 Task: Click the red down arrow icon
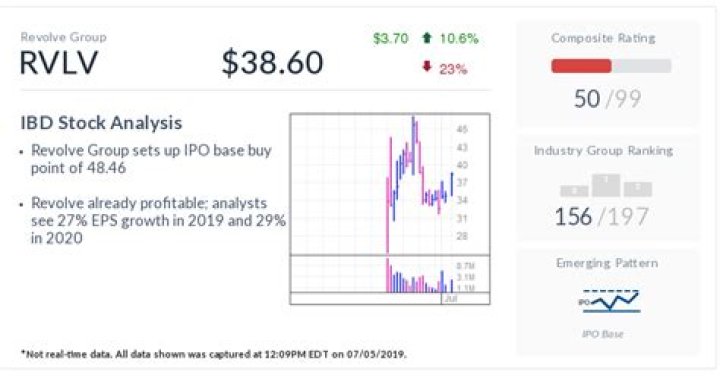point(427,67)
